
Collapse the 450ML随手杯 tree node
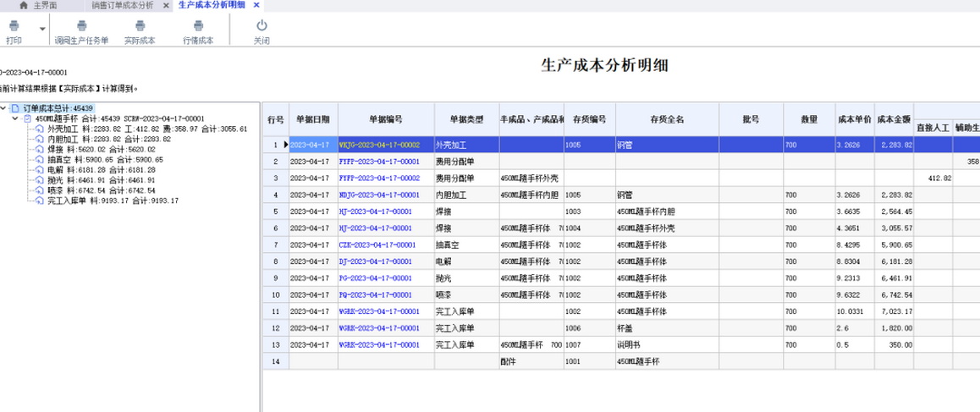pos(15,119)
